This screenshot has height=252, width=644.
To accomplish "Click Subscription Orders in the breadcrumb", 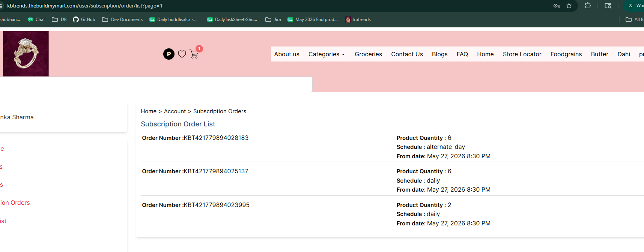I will click(220, 111).
